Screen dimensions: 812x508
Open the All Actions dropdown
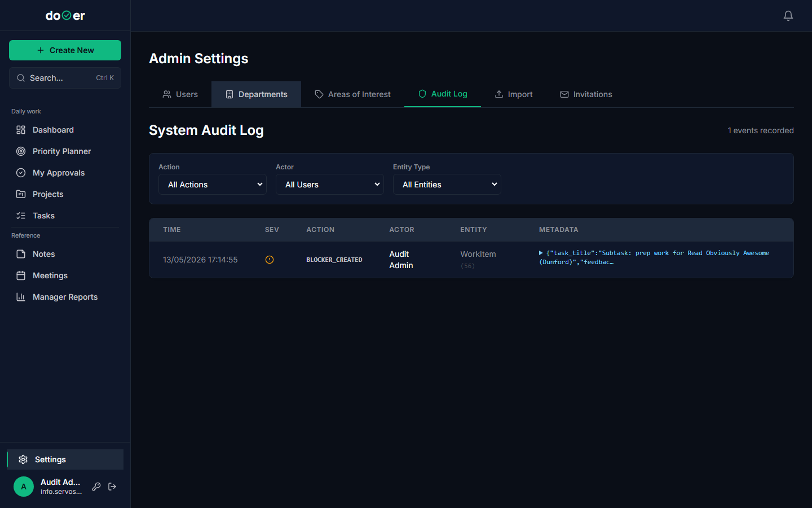pyautogui.click(x=213, y=185)
